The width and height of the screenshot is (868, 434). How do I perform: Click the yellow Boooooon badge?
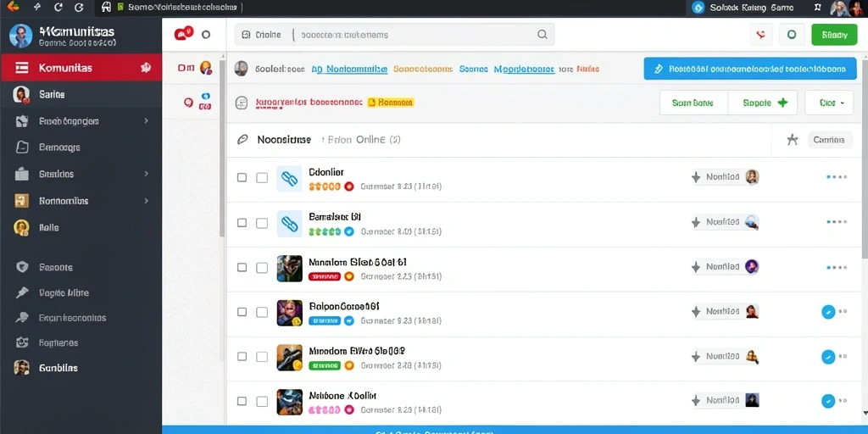[x=391, y=103]
